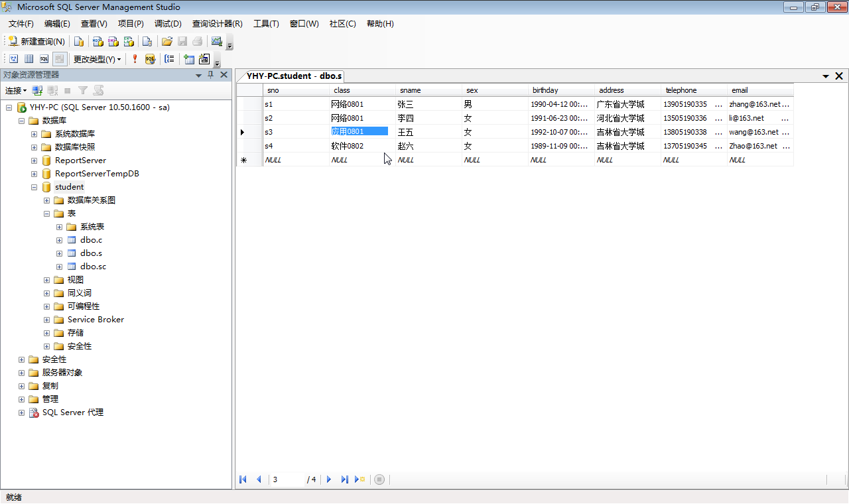Viewport: 849px width, 504px height.
Task: Click the email cell zhang@163.net
Action: click(x=760, y=104)
